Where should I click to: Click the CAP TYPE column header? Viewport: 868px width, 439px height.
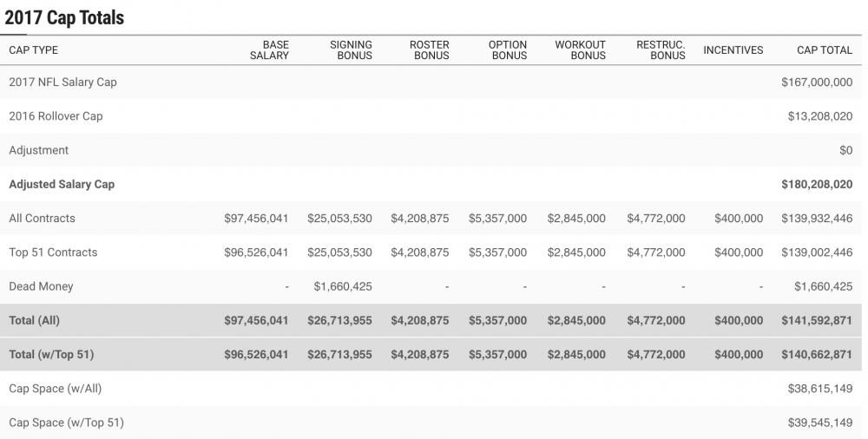33,49
